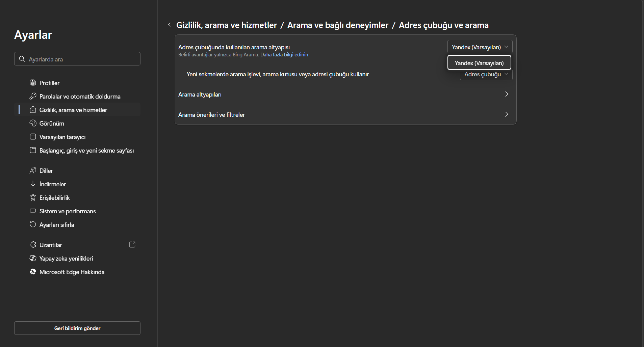Image resolution: width=644 pixels, height=347 pixels.
Task: Click breadcrumb Arama ve bağlı deneyimler
Action: [338, 25]
